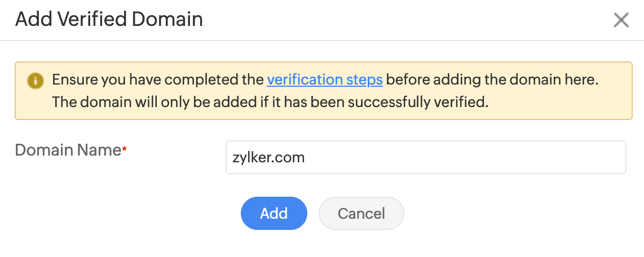Click the gap between Domain Name label and input
This screenshot has height=257, width=644.
(175, 157)
